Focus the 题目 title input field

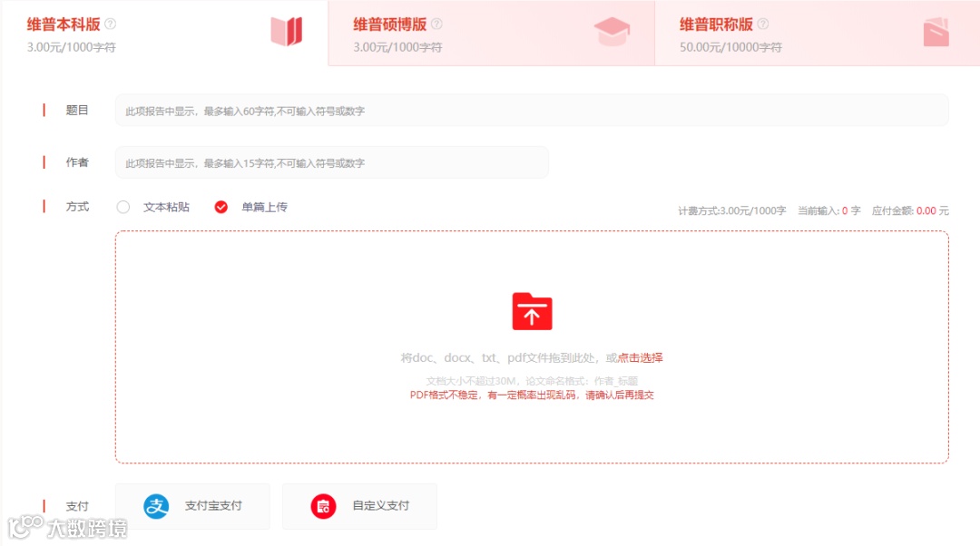coord(532,111)
